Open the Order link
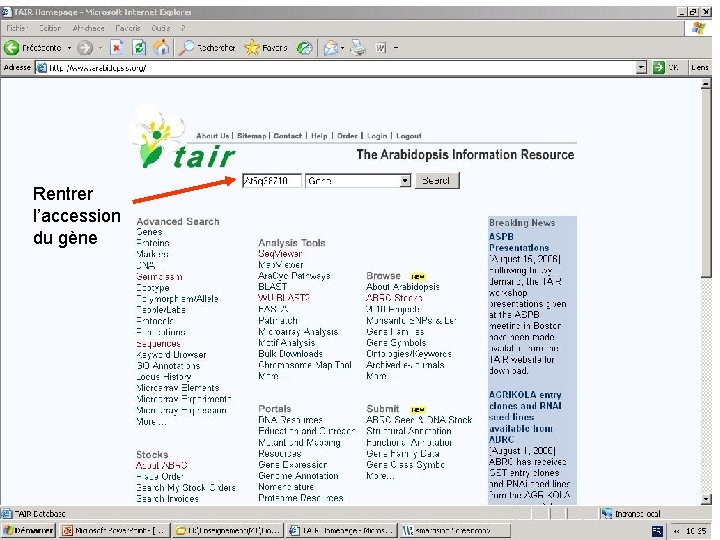This screenshot has width=720, height=540. point(347,136)
